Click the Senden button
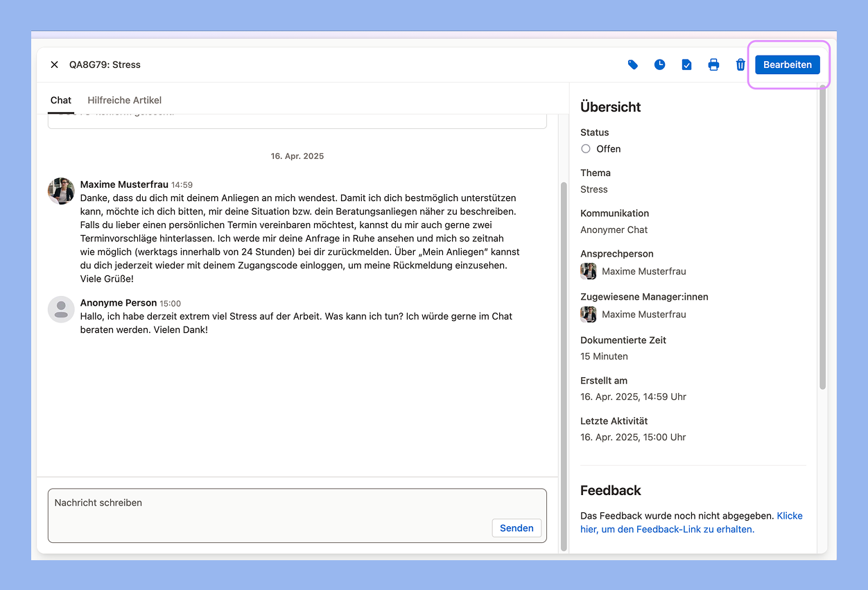The height and width of the screenshot is (590, 868). point(517,528)
